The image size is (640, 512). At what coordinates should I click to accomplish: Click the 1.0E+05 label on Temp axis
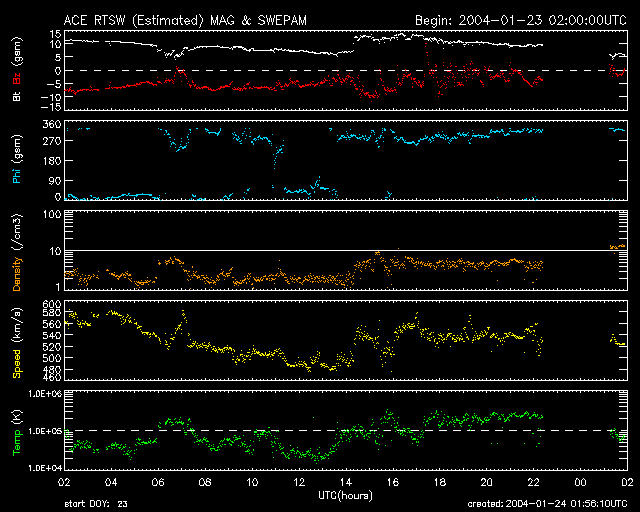point(44,431)
